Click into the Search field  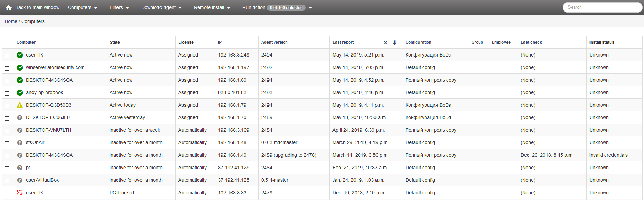(602, 7)
